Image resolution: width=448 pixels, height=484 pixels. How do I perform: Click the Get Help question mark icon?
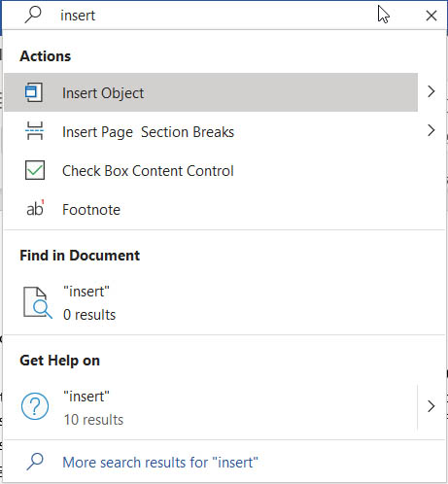[35, 406]
